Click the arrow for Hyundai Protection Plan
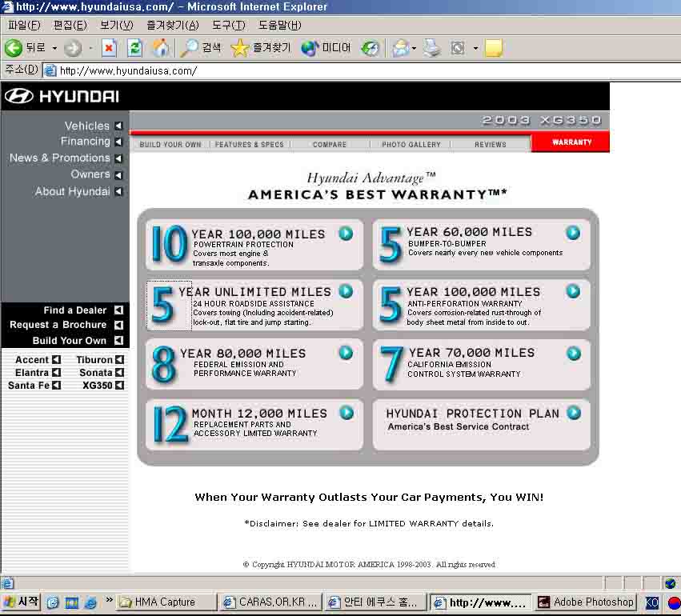 [574, 413]
